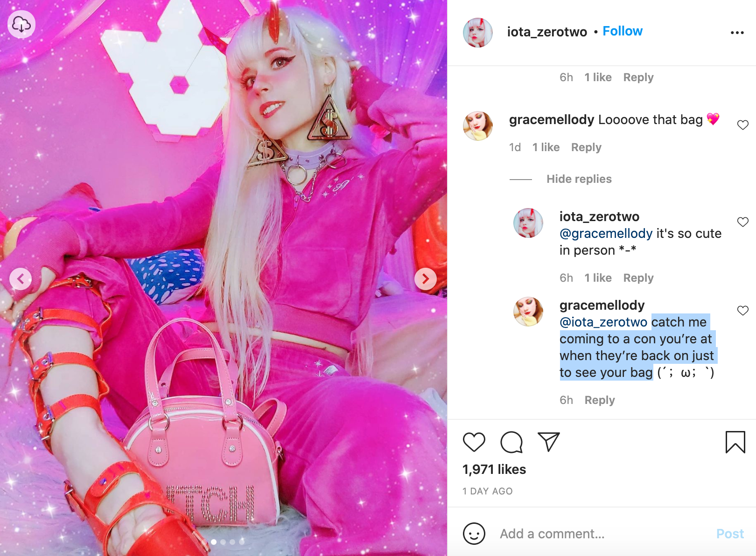View the 1,971 likes list
Image resolution: width=756 pixels, height=556 pixels.
tap(494, 469)
